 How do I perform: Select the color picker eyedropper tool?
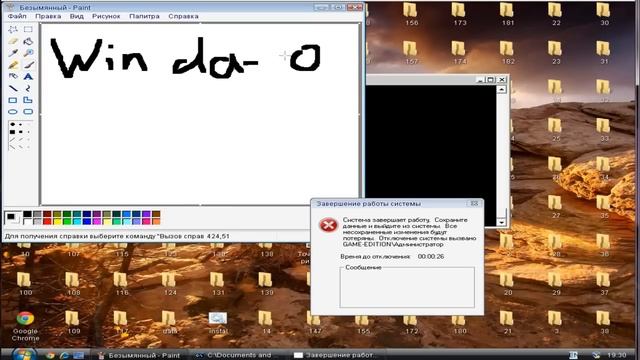[13, 53]
